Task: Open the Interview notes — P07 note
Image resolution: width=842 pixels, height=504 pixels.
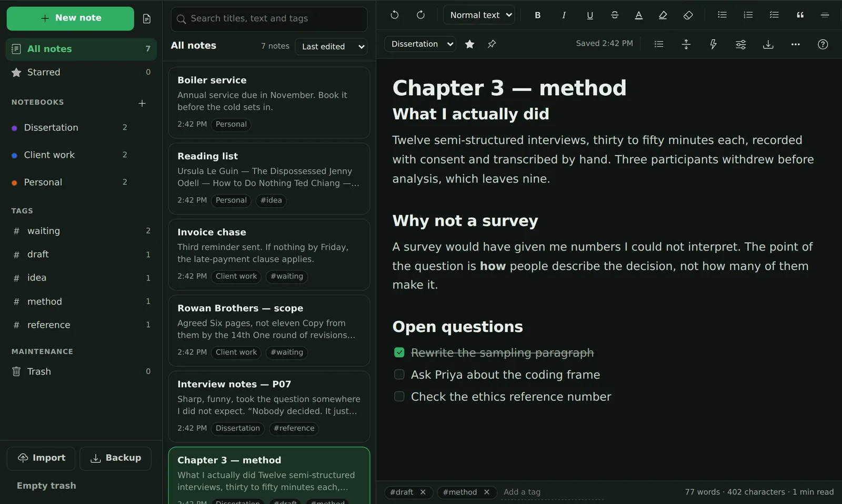Action: pos(269,407)
